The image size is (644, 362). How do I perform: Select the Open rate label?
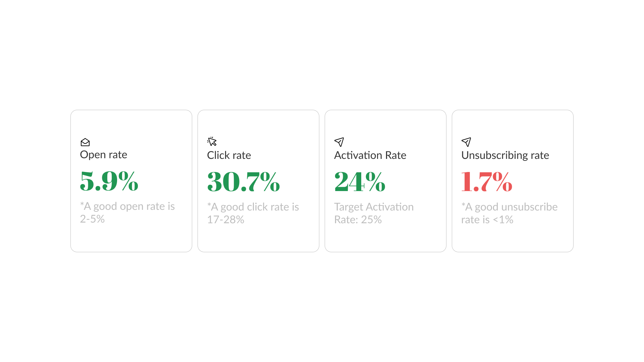pyautogui.click(x=103, y=155)
